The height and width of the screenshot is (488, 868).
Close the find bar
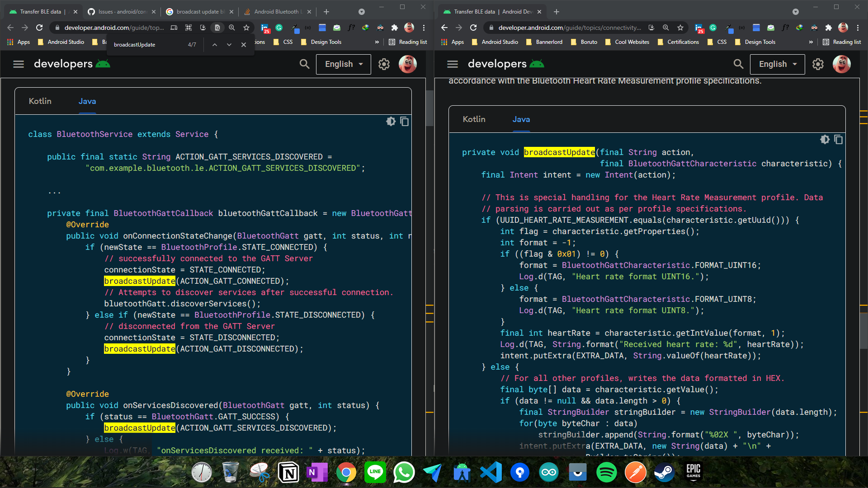click(x=244, y=45)
